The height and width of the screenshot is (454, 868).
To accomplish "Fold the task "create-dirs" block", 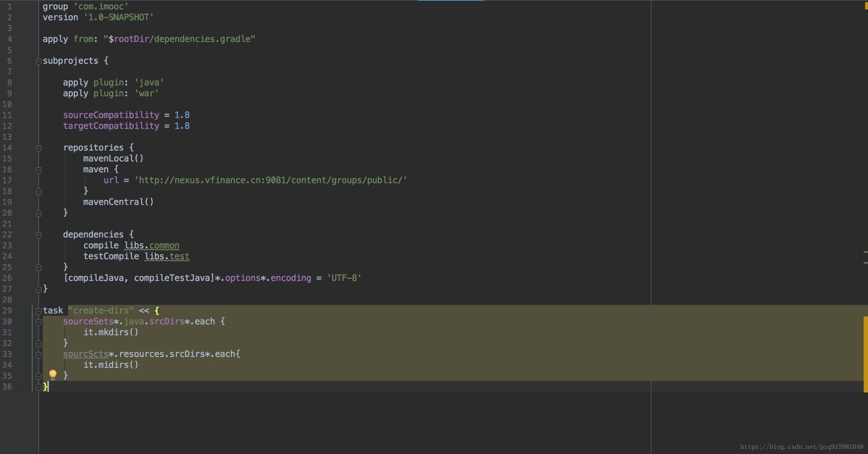I will point(38,311).
